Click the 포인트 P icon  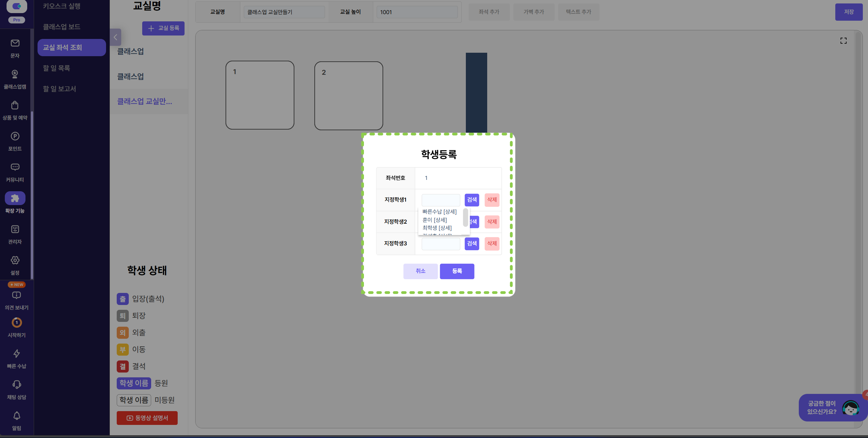pyautogui.click(x=15, y=136)
